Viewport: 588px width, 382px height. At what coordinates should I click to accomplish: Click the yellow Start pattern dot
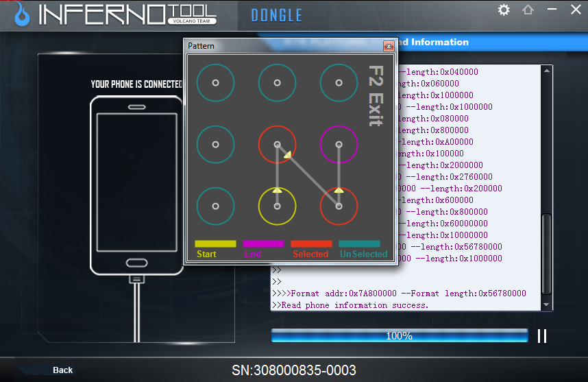click(277, 206)
